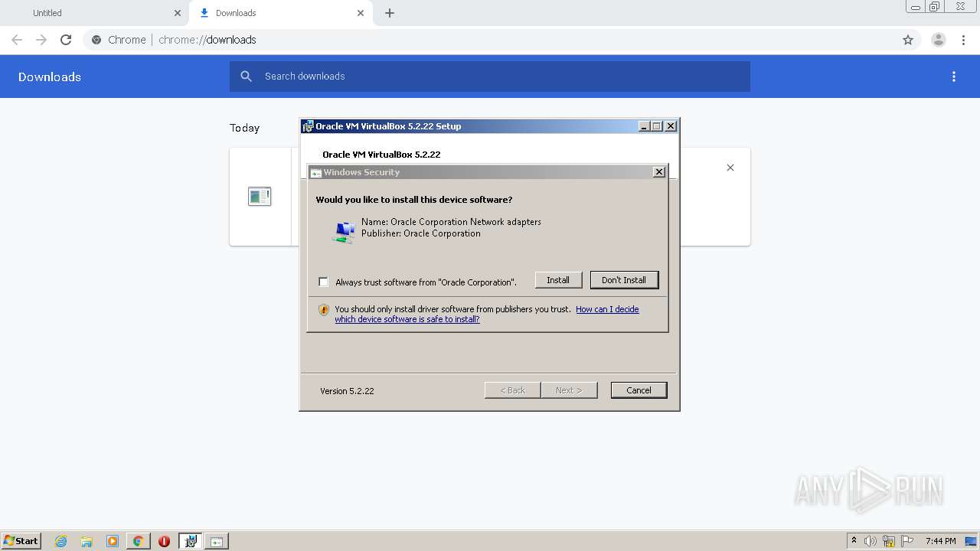980x551 pixels.
Task: Bookmark this page with star icon
Action: pyautogui.click(x=908, y=40)
